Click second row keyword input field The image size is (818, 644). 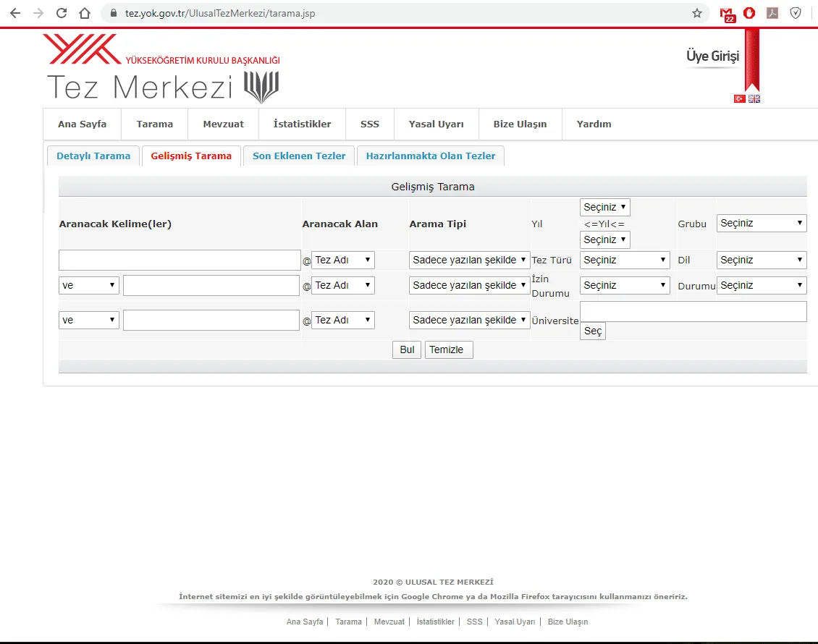coord(211,285)
